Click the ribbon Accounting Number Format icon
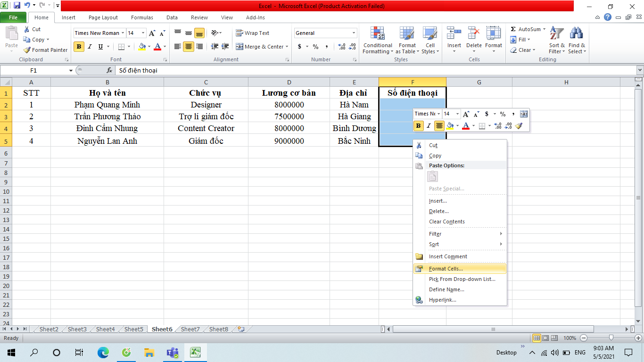The image size is (644, 362). [x=299, y=47]
